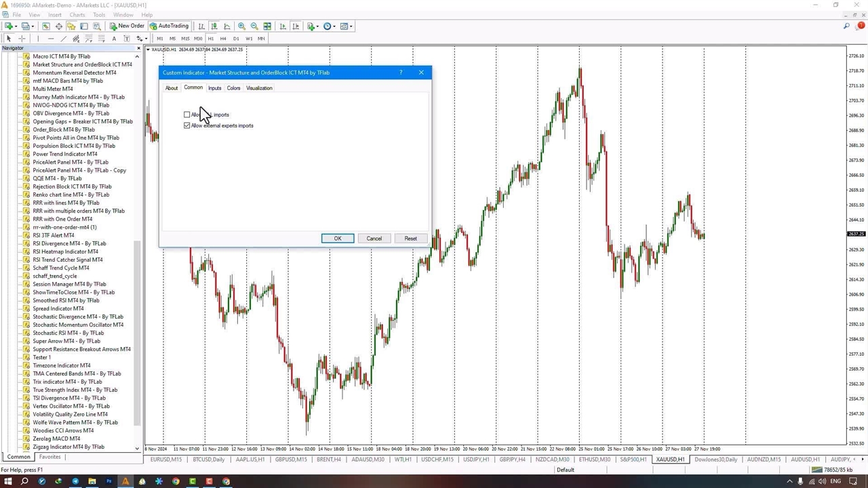Open the Charts menu
This screenshot has width=868, height=488.
click(77, 15)
